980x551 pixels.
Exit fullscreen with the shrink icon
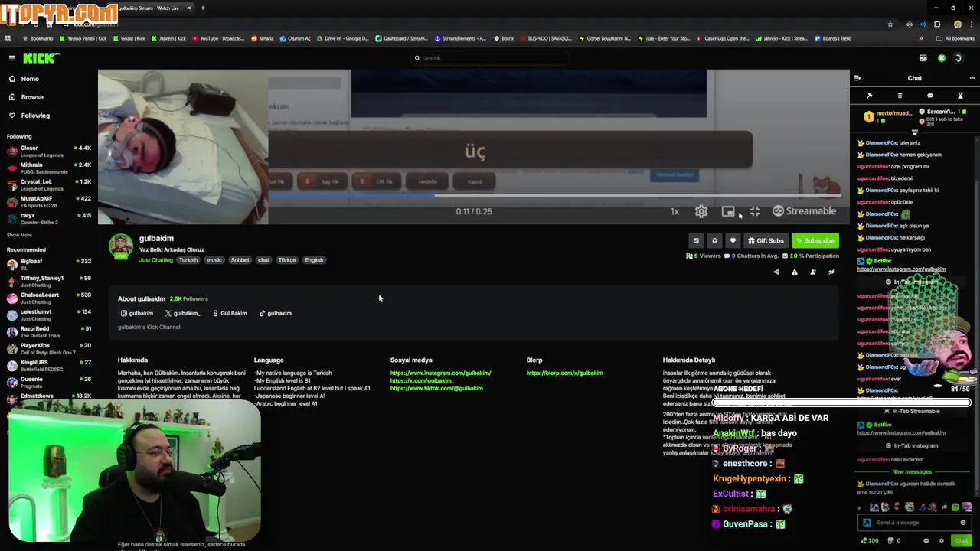pyautogui.click(x=755, y=211)
